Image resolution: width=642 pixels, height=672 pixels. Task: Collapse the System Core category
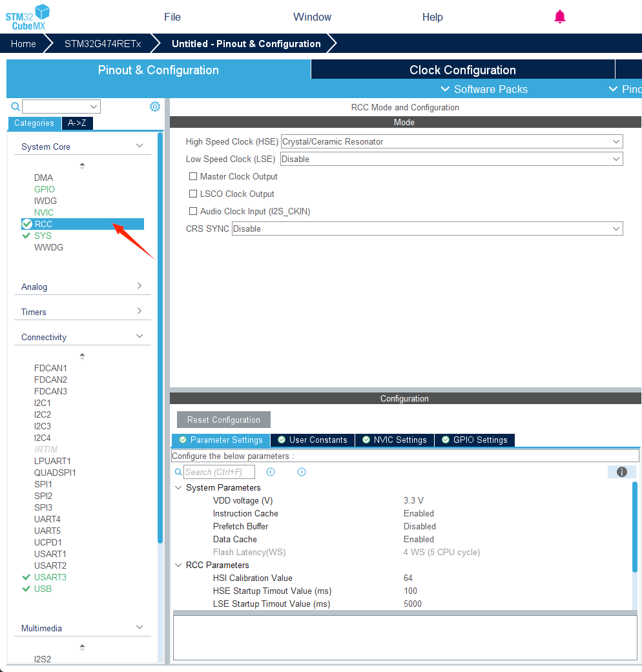click(140, 146)
